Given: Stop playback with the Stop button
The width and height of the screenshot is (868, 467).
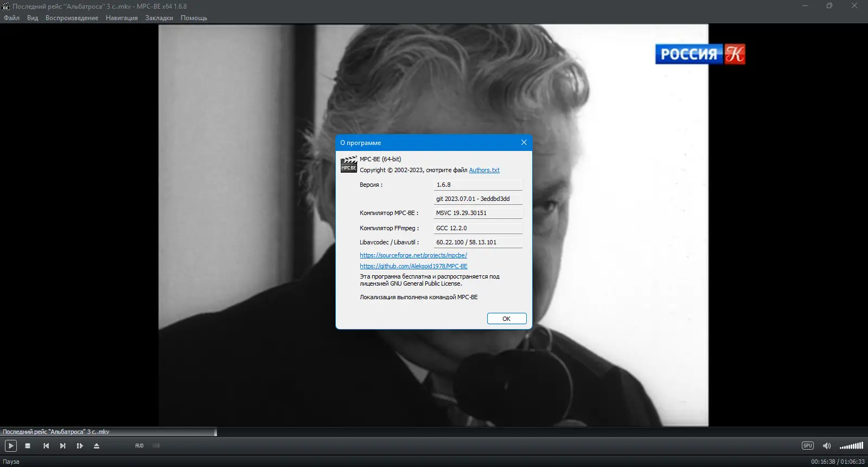Looking at the screenshot, I should 28,446.
